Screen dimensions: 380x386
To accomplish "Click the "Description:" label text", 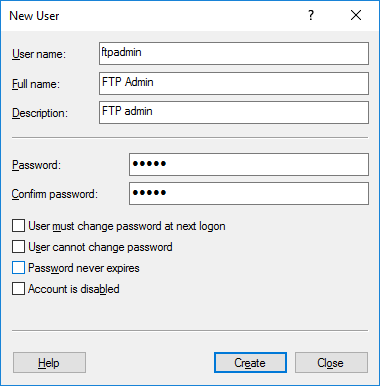I will pyautogui.click(x=40, y=113).
